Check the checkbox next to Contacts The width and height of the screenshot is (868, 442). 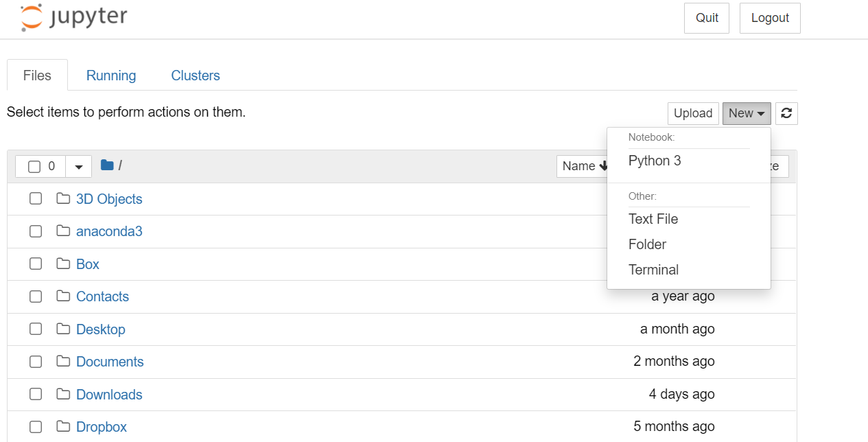[x=36, y=296]
